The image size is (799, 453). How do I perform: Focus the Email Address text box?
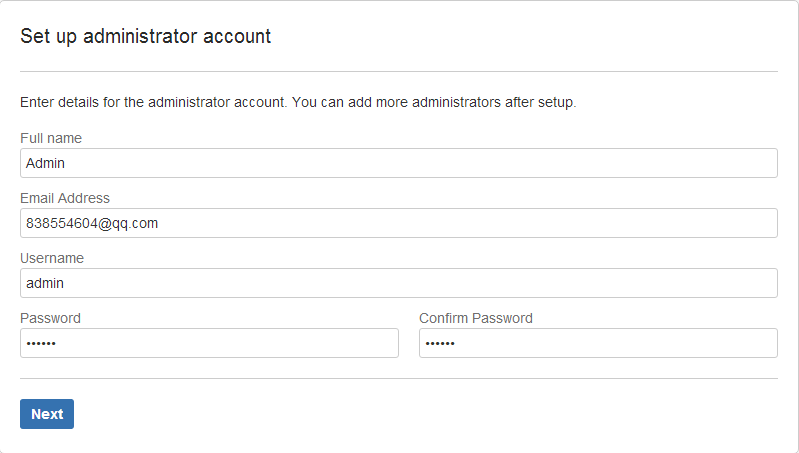point(398,223)
